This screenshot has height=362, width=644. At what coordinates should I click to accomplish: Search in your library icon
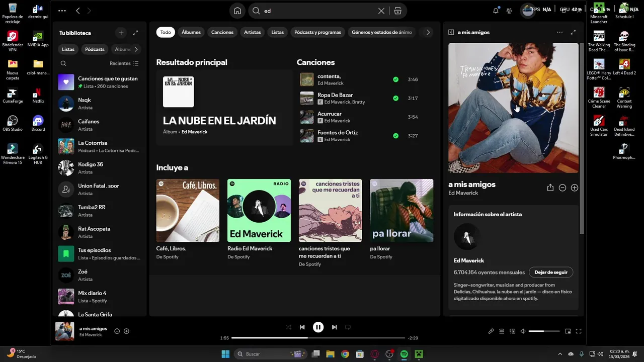[x=63, y=63]
